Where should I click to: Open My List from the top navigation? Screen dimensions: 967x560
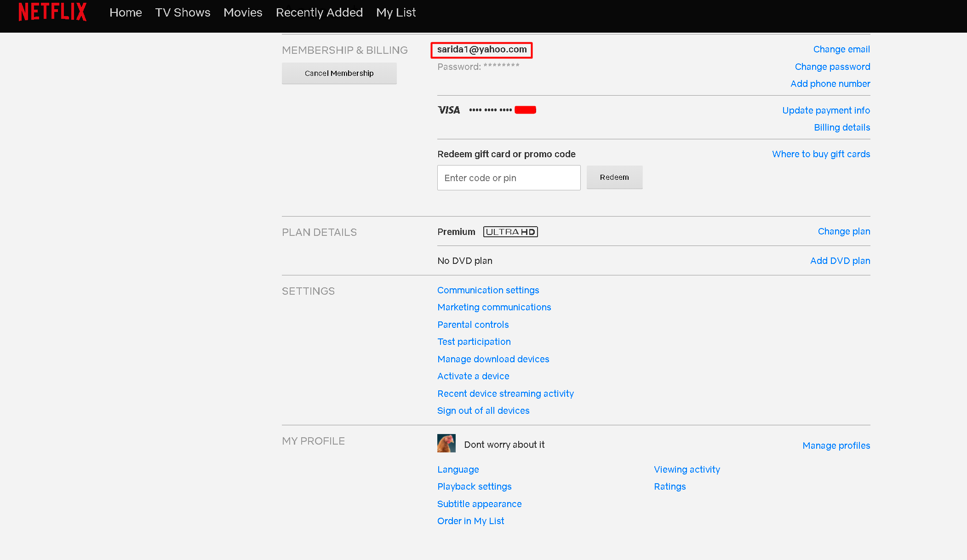(x=395, y=12)
